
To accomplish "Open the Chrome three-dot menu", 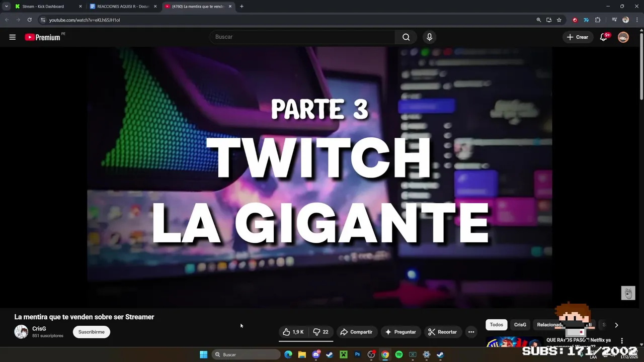I will click(636, 20).
